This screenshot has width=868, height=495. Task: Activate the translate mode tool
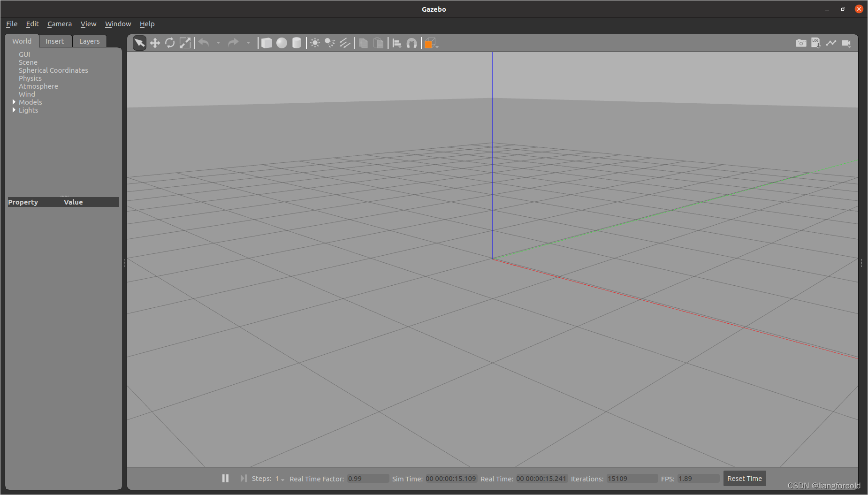pos(155,43)
